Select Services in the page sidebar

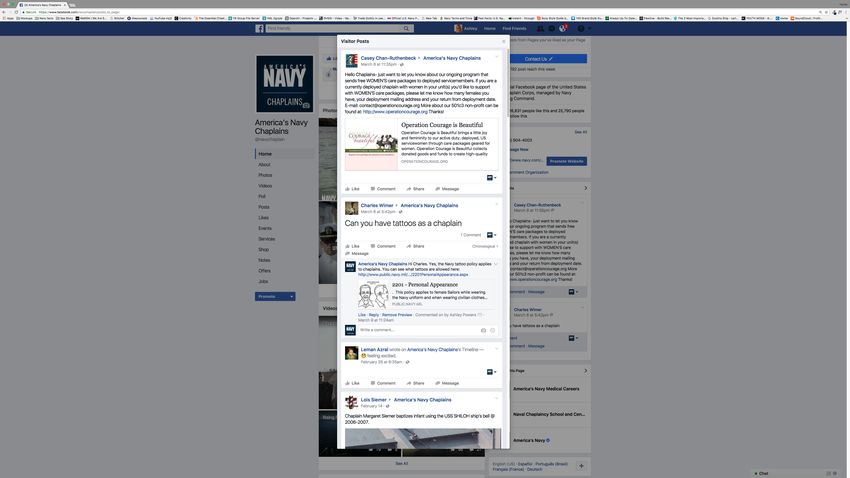tap(266, 239)
